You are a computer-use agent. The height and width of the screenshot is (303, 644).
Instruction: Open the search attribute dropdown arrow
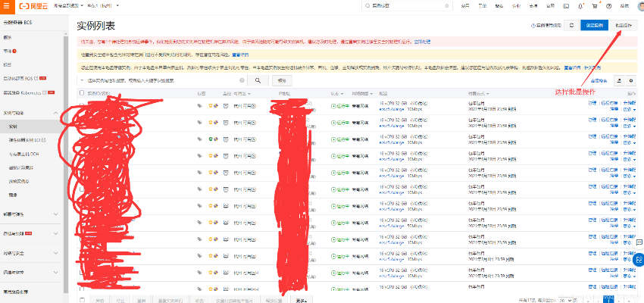pos(82,80)
